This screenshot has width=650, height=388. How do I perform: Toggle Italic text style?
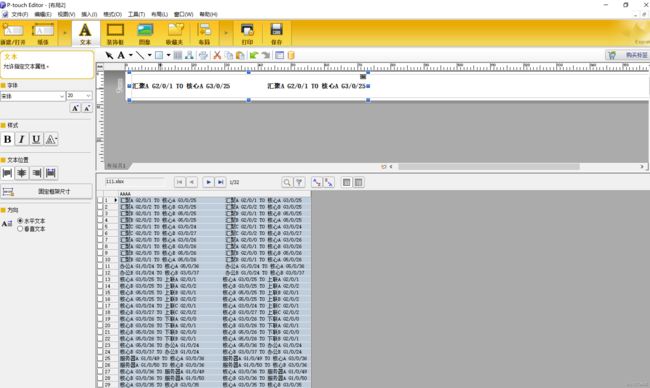coord(22,139)
